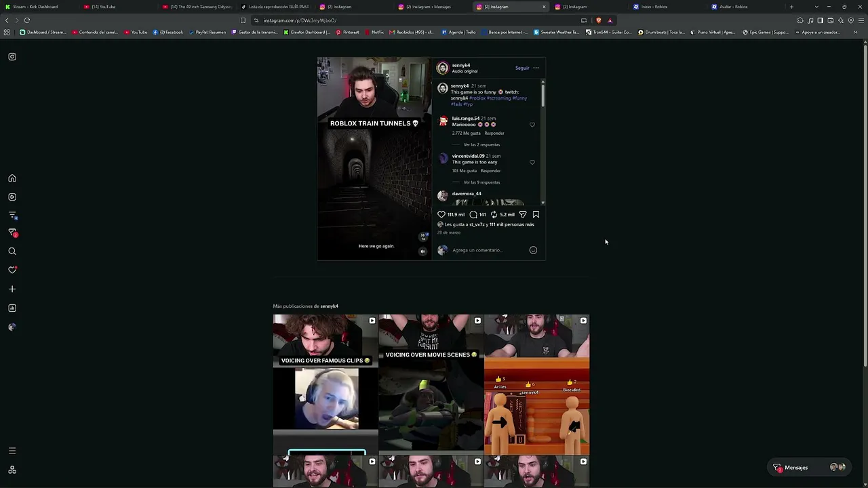Image resolution: width=868 pixels, height=488 pixels.
Task: Create a new post with plus icon
Action: pos(12,289)
